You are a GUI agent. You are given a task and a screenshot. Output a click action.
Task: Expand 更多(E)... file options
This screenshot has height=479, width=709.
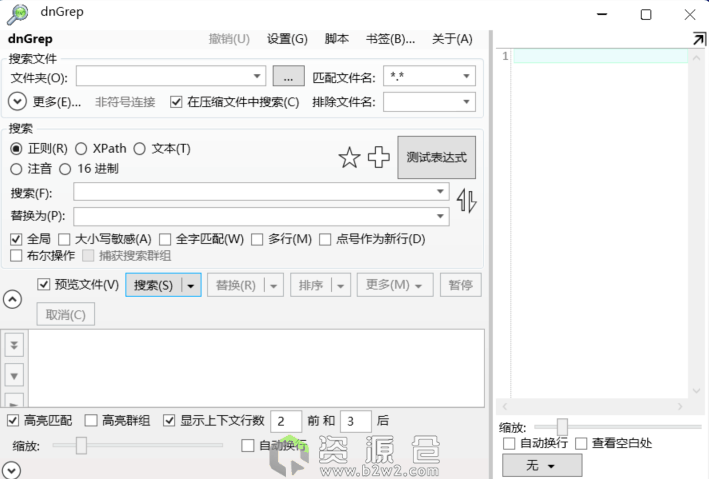click(17, 101)
